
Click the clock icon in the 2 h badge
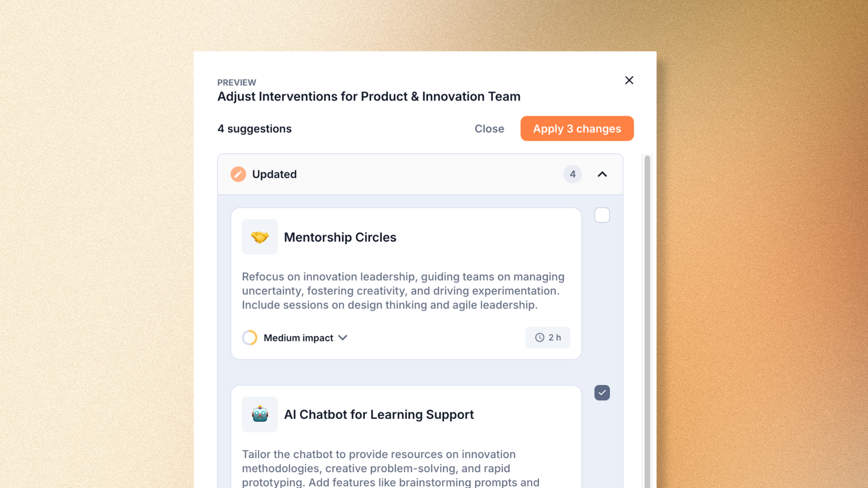540,338
